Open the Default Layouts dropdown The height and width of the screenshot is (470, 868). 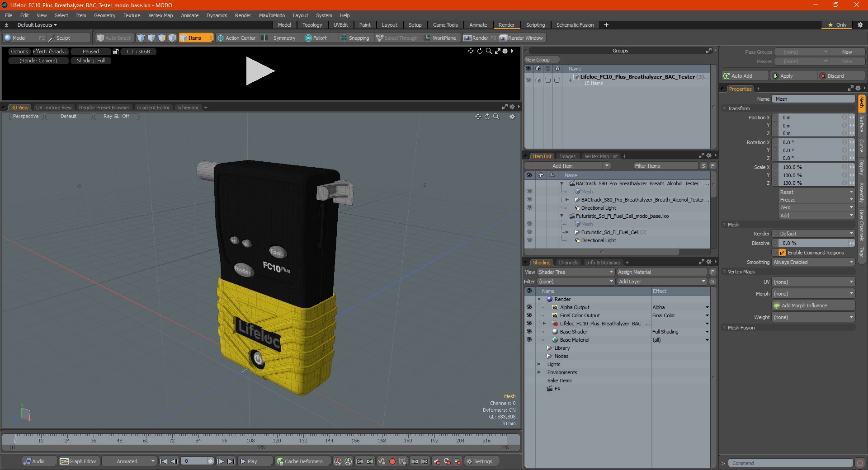(38, 25)
